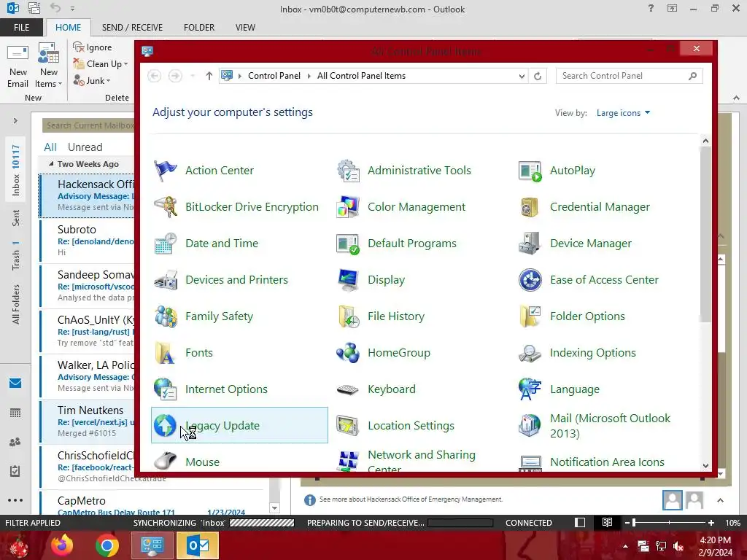Open Device Manager icon
The image size is (747, 560).
point(530,244)
